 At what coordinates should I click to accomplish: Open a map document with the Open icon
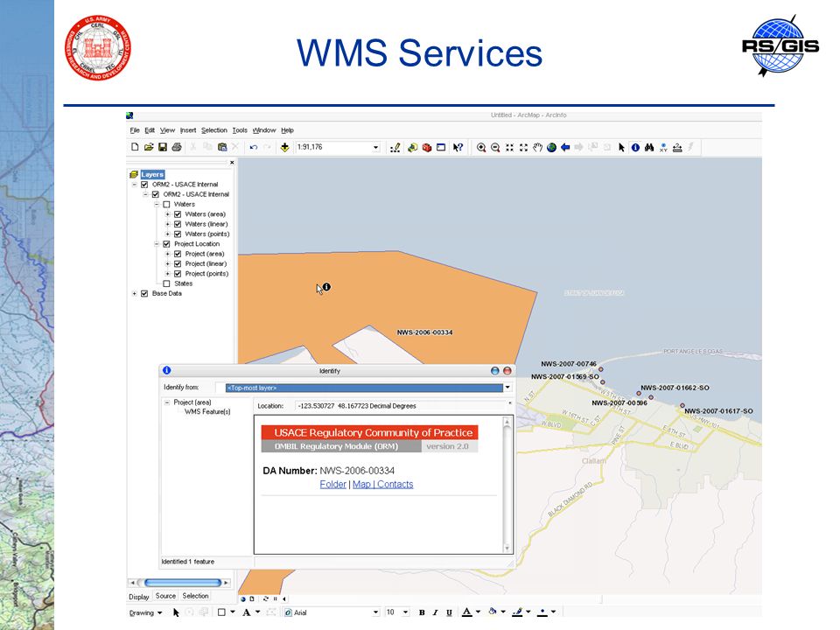[x=149, y=147]
